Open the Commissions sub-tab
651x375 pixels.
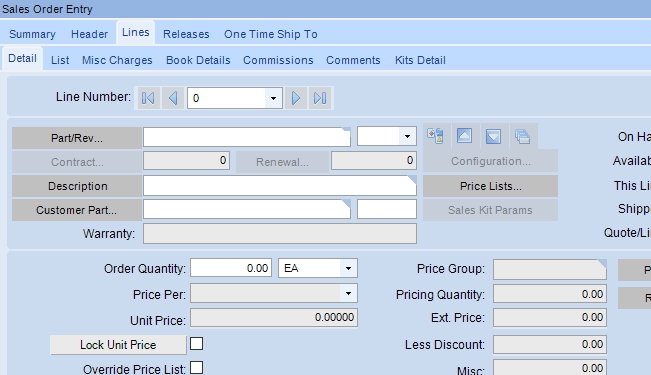(x=278, y=60)
